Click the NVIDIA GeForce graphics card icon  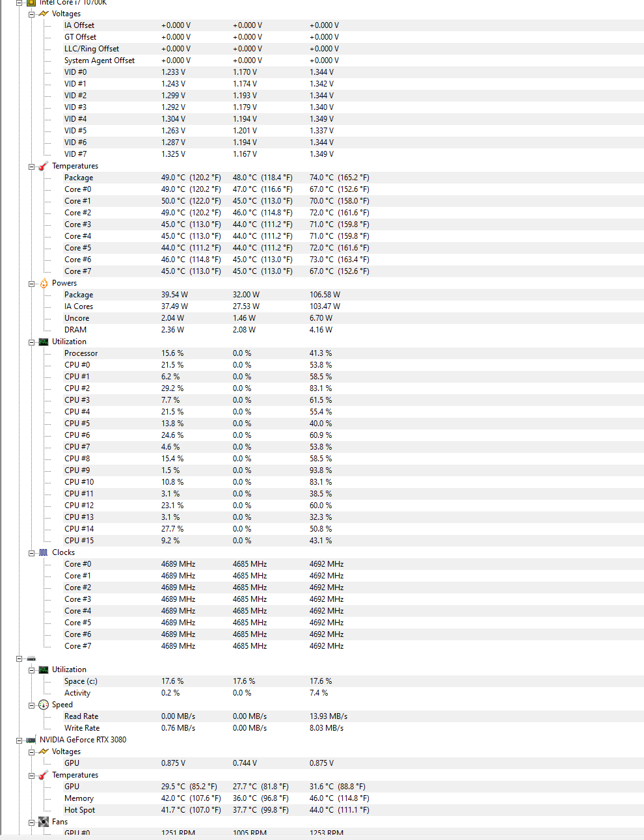[x=31, y=740]
